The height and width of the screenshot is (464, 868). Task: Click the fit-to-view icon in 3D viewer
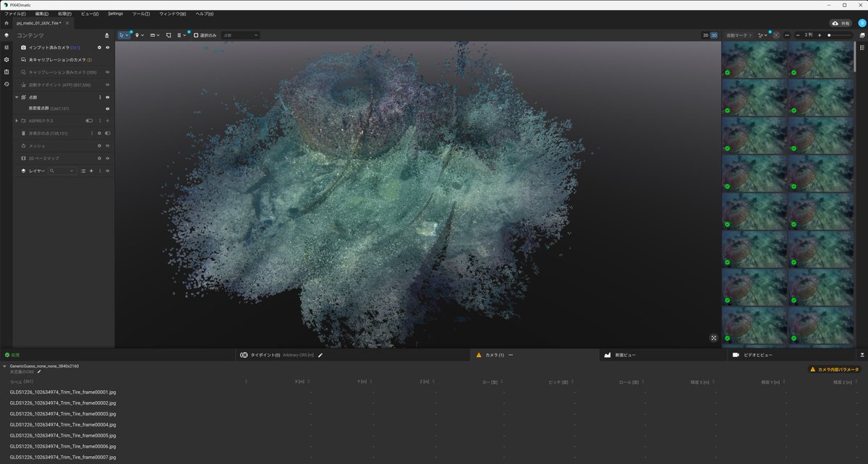coord(714,338)
